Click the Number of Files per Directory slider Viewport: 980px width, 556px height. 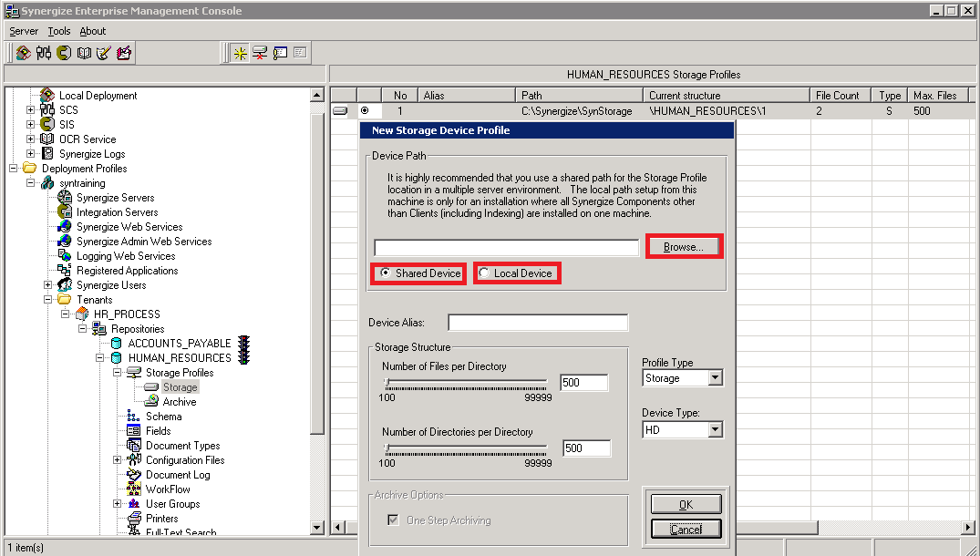467,382
